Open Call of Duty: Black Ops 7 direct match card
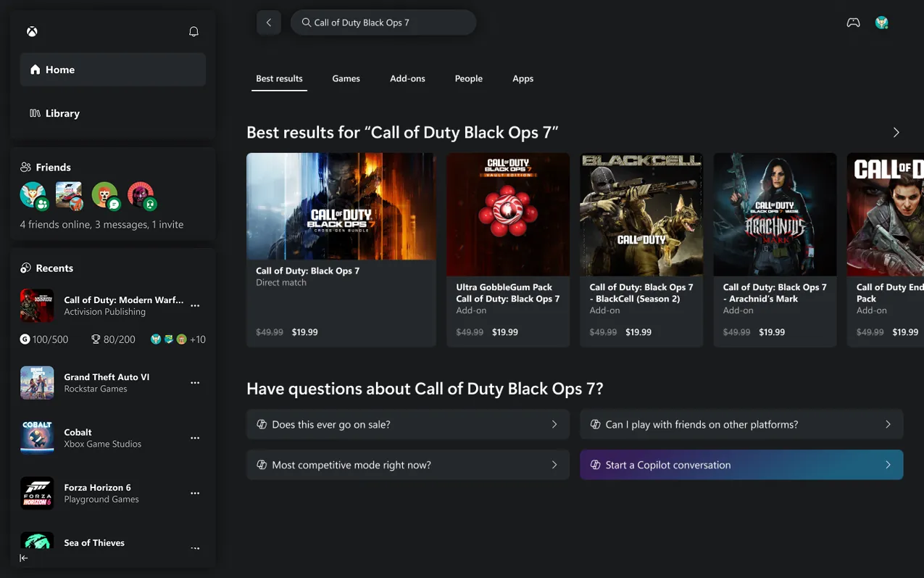Image resolution: width=924 pixels, height=578 pixels. (x=341, y=249)
